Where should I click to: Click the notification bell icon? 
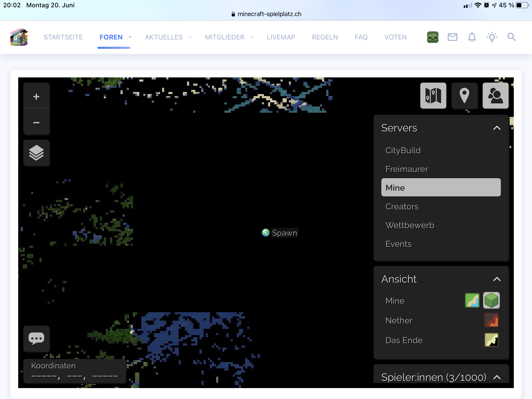tap(472, 37)
